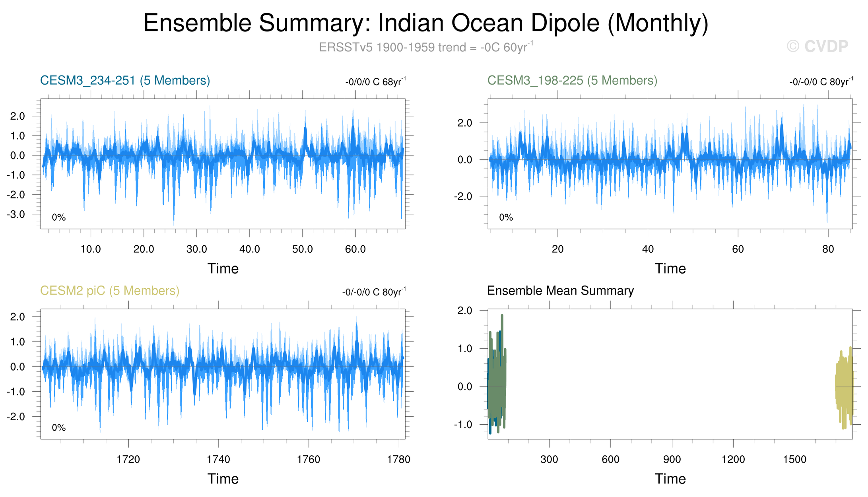Click the CVDP copyright watermark
Screen dimensions: 868x497
817,47
